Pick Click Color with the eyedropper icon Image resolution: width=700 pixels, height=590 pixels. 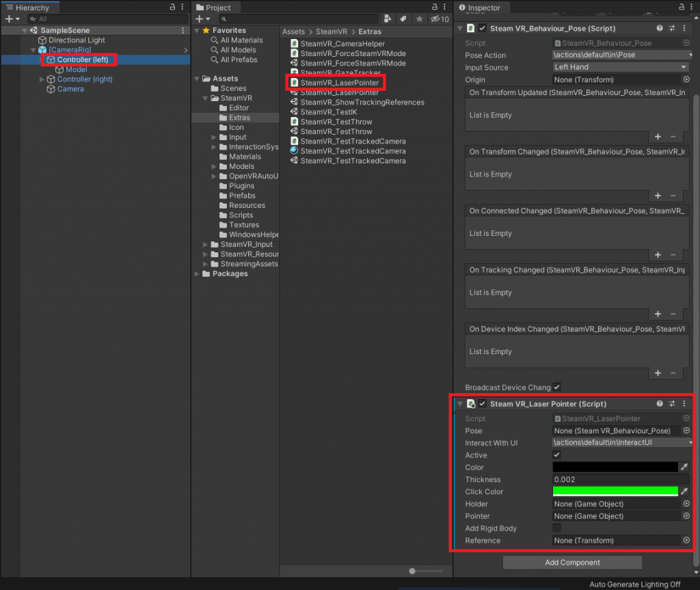[684, 492]
